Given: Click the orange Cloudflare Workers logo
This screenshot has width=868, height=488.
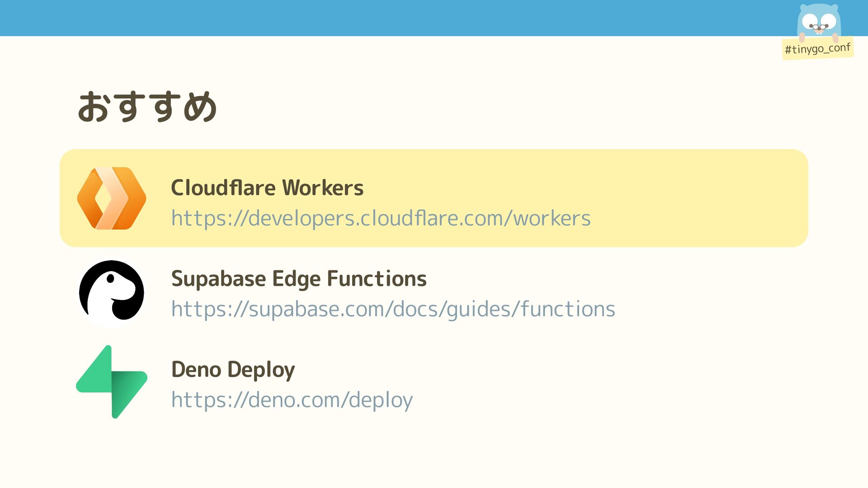Looking at the screenshot, I should coord(111,198).
